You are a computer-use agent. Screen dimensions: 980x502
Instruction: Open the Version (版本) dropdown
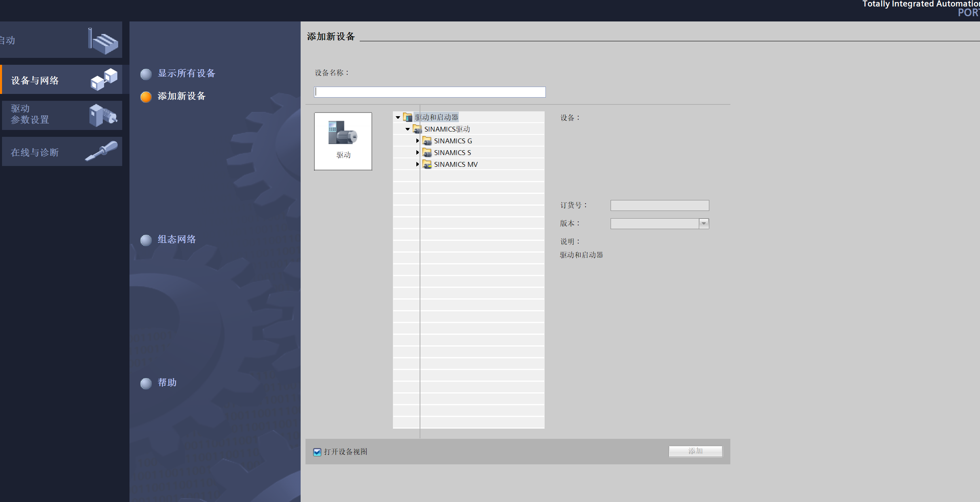[x=704, y=223]
